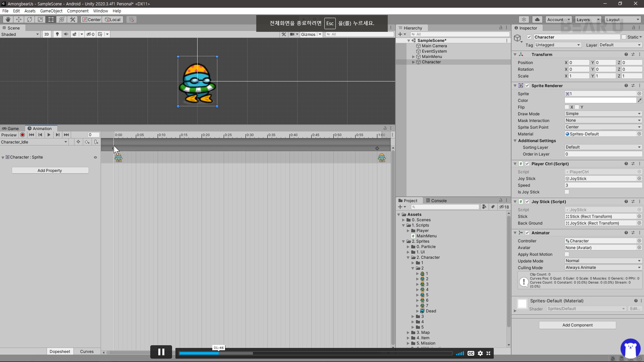The image size is (644, 362).
Task: Jump to next keyframe
Action: [58, 135]
